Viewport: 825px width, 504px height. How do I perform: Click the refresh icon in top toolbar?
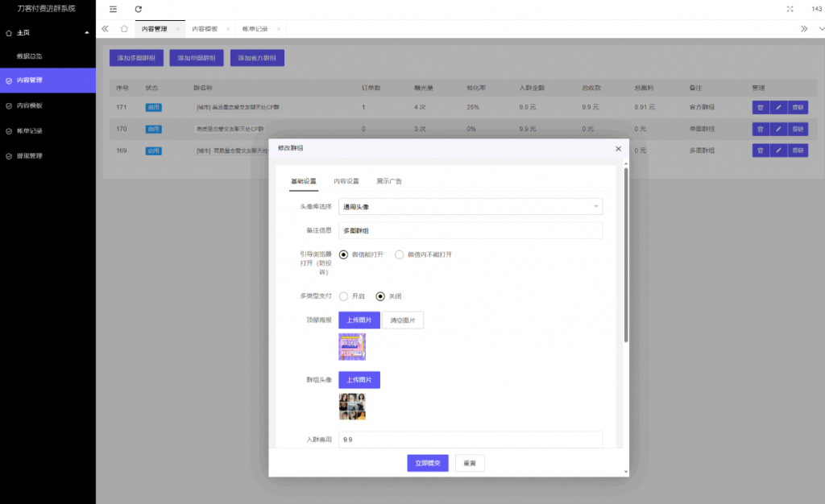tap(139, 9)
